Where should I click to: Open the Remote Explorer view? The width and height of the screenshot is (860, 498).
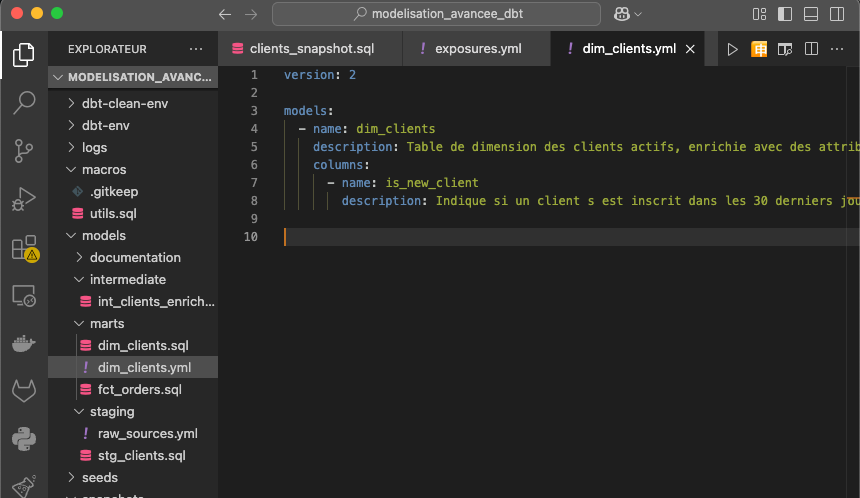pyautogui.click(x=24, y=296)
